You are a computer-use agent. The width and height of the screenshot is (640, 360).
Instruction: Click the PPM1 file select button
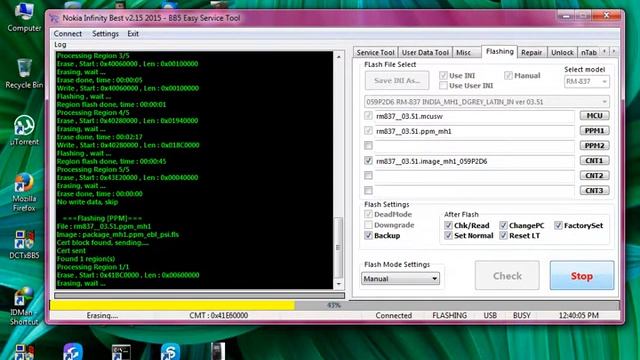point(594,131)
